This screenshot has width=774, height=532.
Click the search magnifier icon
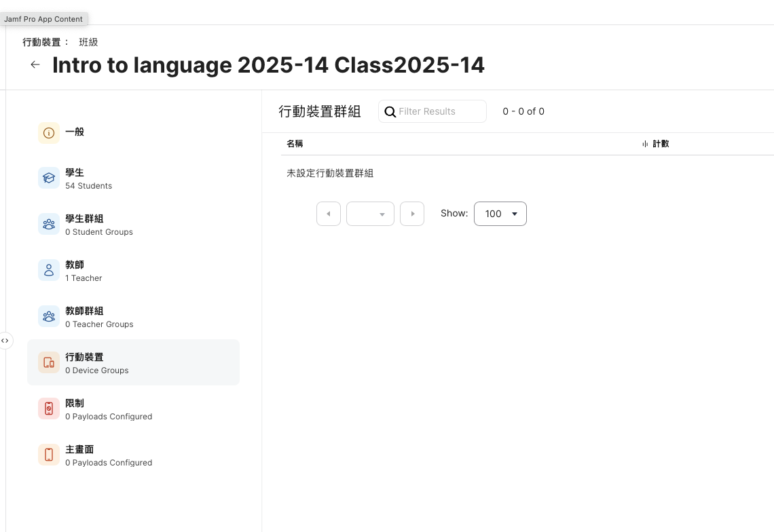pos(390,112)
